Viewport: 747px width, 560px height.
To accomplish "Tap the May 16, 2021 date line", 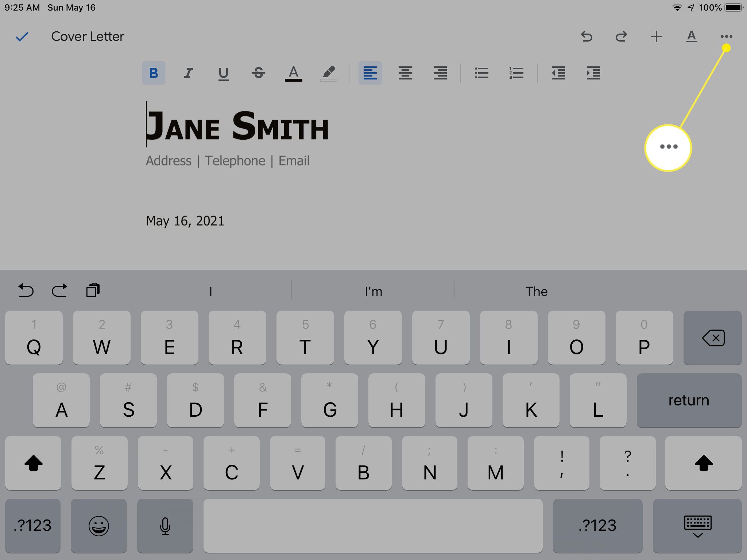I will coord(185,221).
